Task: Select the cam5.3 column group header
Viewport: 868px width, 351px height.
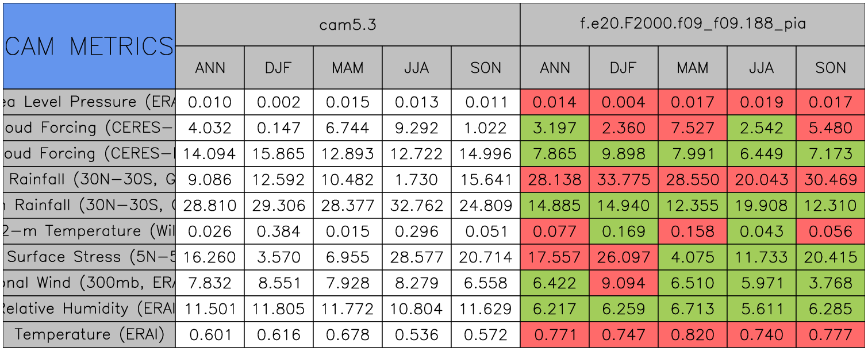Action: (347, 24)
